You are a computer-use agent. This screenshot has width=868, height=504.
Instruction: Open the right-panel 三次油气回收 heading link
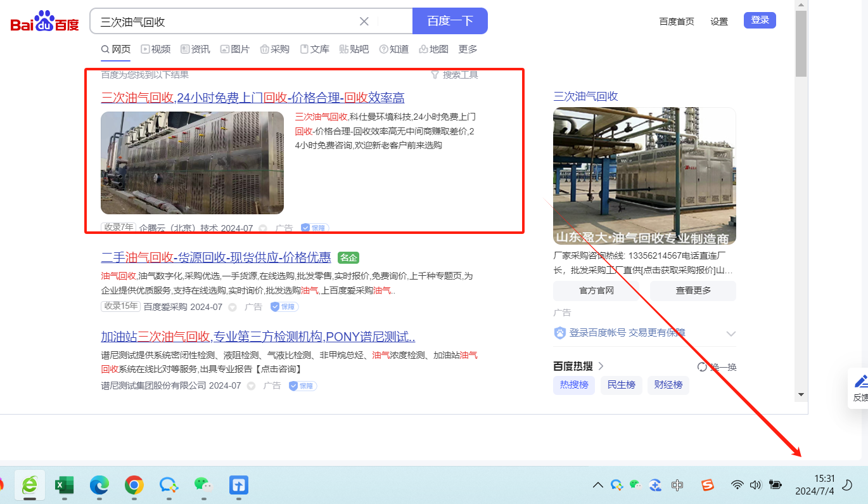(x=585, y=96)
